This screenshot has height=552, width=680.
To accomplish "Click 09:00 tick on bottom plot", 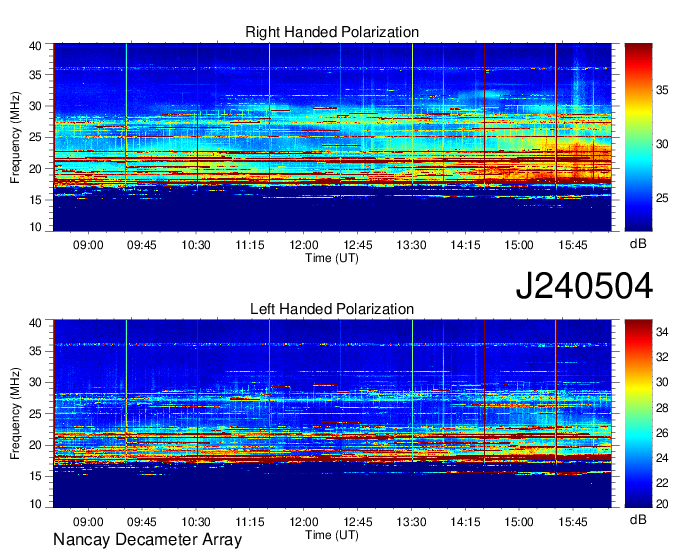I will tap(88, 522).
